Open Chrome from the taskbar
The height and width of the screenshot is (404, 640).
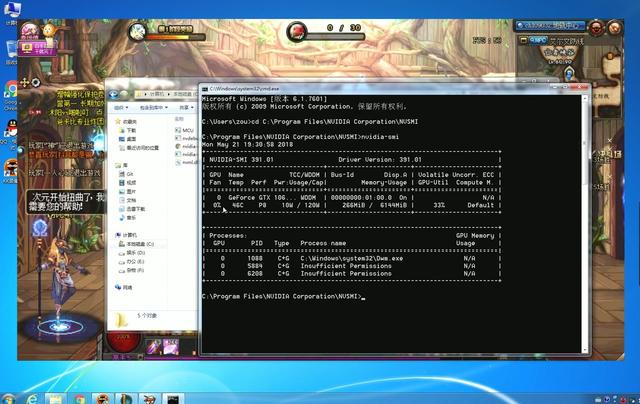(x=79, y=399)
